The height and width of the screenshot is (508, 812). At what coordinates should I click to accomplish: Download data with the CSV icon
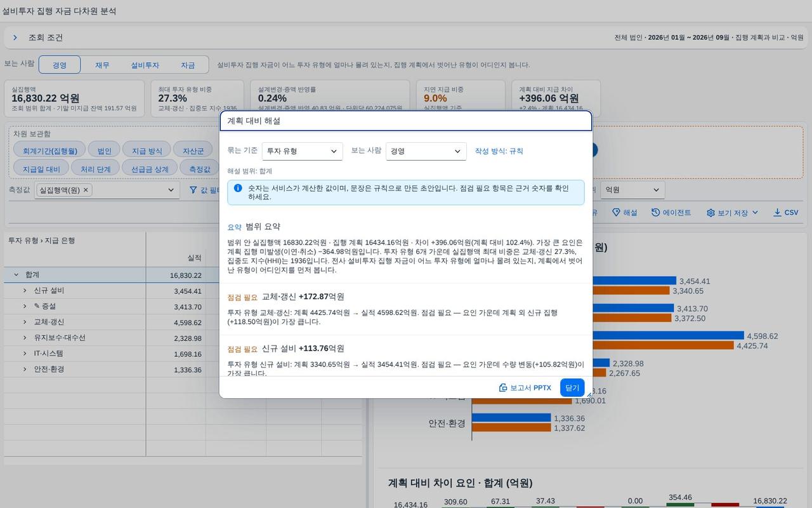(x=785, y=212)
